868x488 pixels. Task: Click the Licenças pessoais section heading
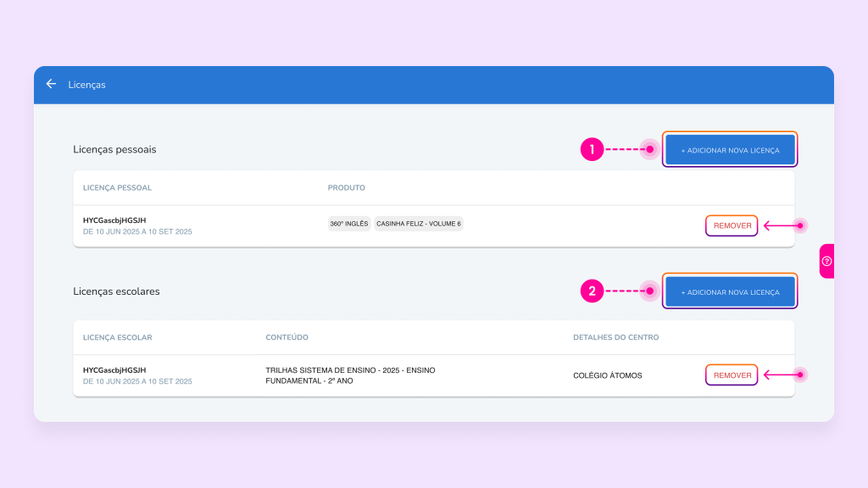[114, 149]
